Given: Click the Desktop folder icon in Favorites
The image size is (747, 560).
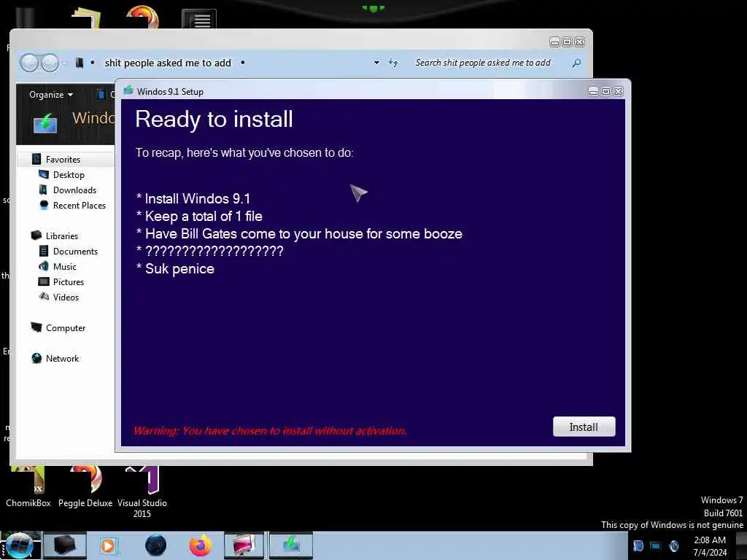Looking at the screenshot, I should click(x=43, y=174).
